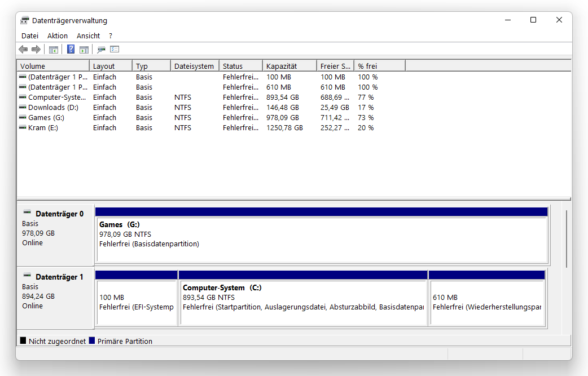Sort by the Volume column header
Image resolution: width=588 pixels, height=376 pixels.
pos(53,66)
